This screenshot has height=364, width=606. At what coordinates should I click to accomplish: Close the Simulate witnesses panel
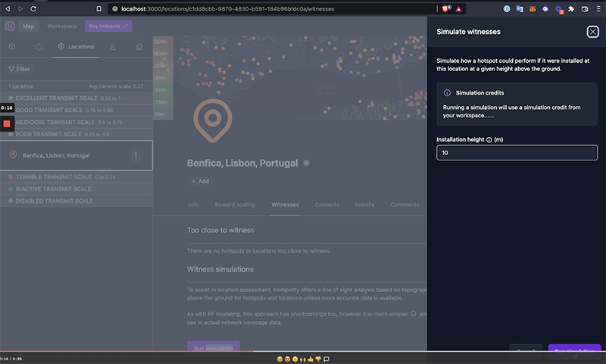click(592, 32)
